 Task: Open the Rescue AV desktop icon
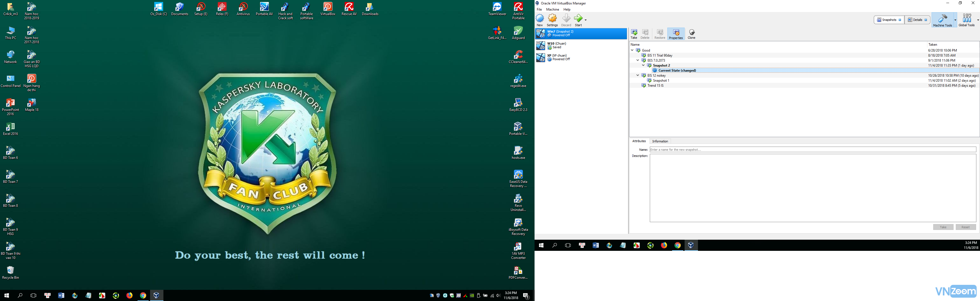click(349, 9)
